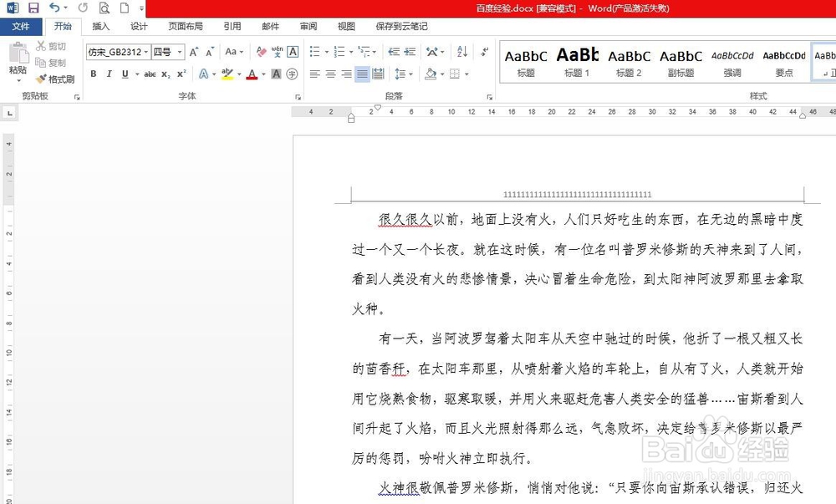Screen dimensions: 836x504
Task: Open the font name dropdown (仿宋_GB2312)
Action: tap(145, 52)
